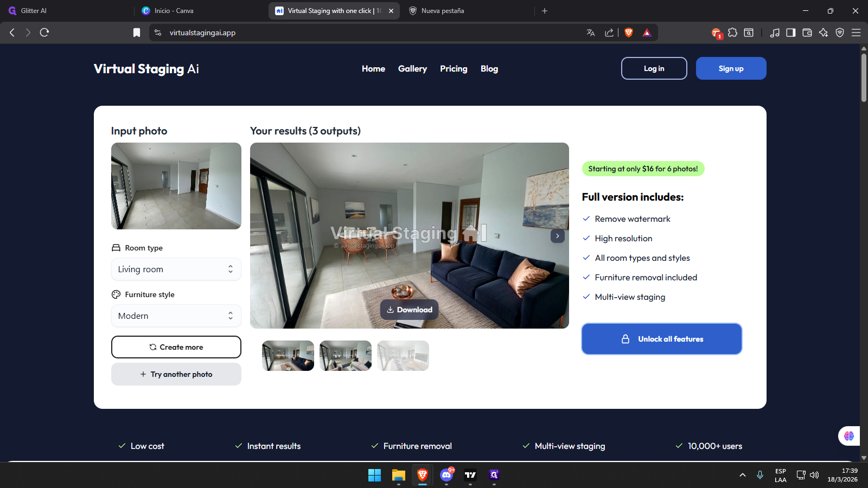Reload the current page
This screenshot has width=868, height=488.
pos(44,33)
